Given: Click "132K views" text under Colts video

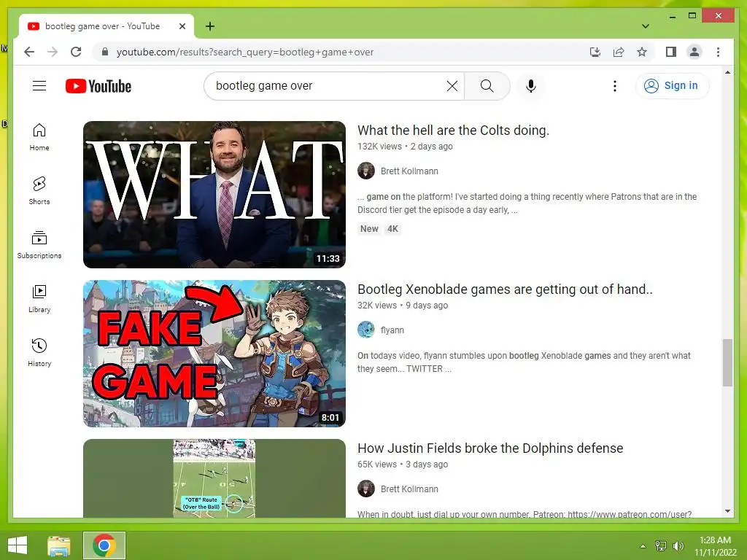Looking at the screenshot, I should (x=379, y=146).
